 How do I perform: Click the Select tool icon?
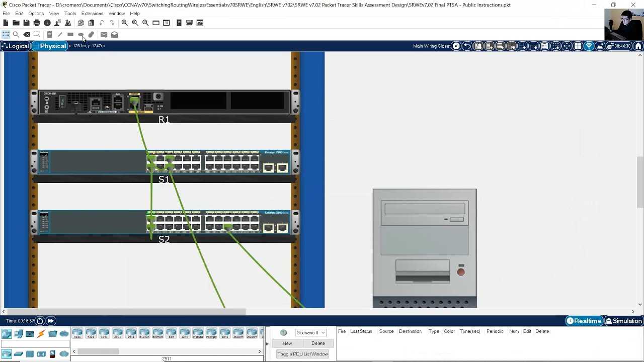click(6, 35)
